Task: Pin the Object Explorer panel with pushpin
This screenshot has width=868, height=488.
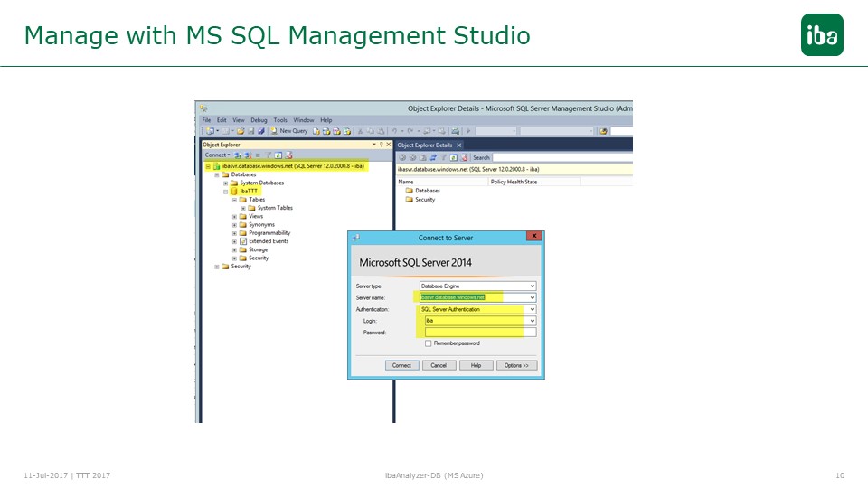Action: (x=382, y=145)
